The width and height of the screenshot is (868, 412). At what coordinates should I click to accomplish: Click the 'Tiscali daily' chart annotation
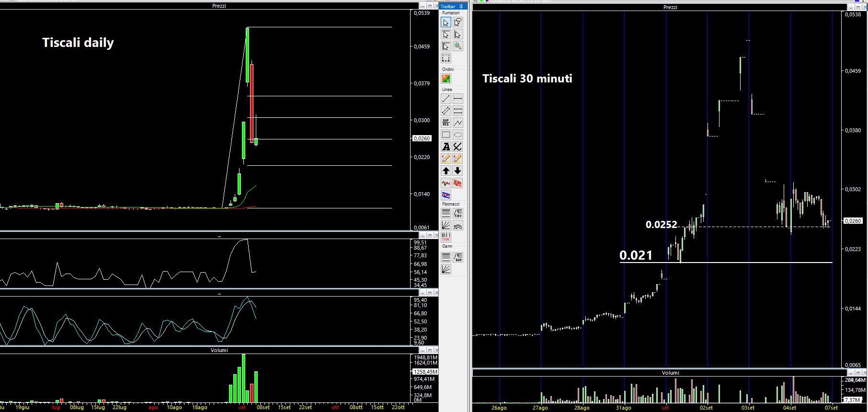pos(78,43)
